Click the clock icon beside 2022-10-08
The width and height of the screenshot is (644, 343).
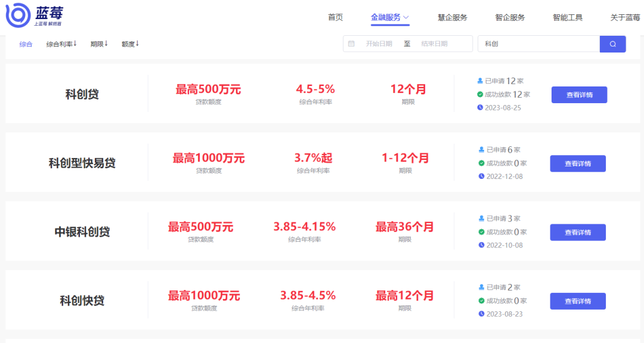coord(481,245)
